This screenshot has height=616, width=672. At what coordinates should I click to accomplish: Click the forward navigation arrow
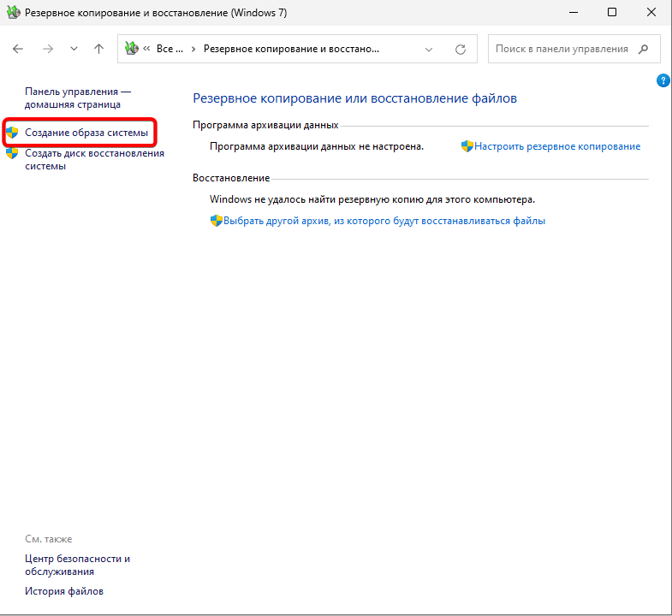48,49
